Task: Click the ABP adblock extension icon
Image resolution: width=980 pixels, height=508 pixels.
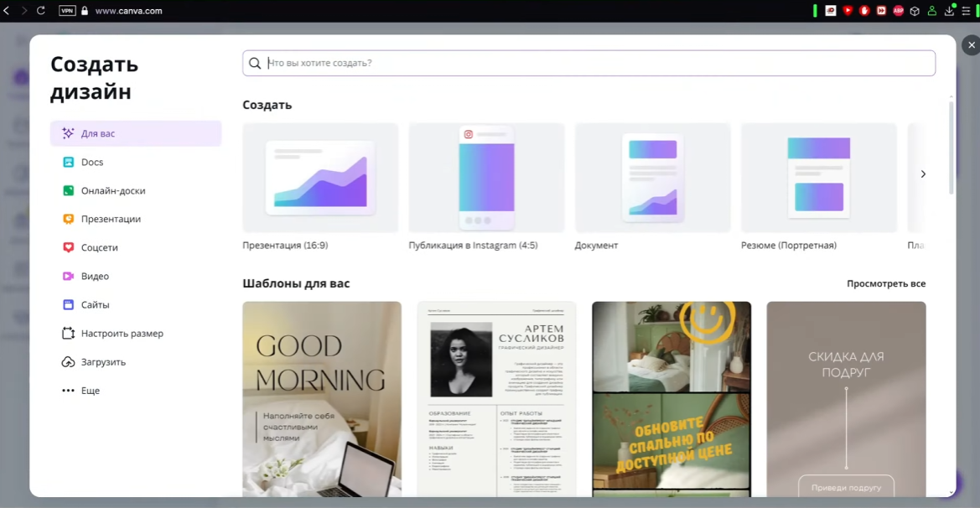Action: pyautogui.click(x=898, y=11)
